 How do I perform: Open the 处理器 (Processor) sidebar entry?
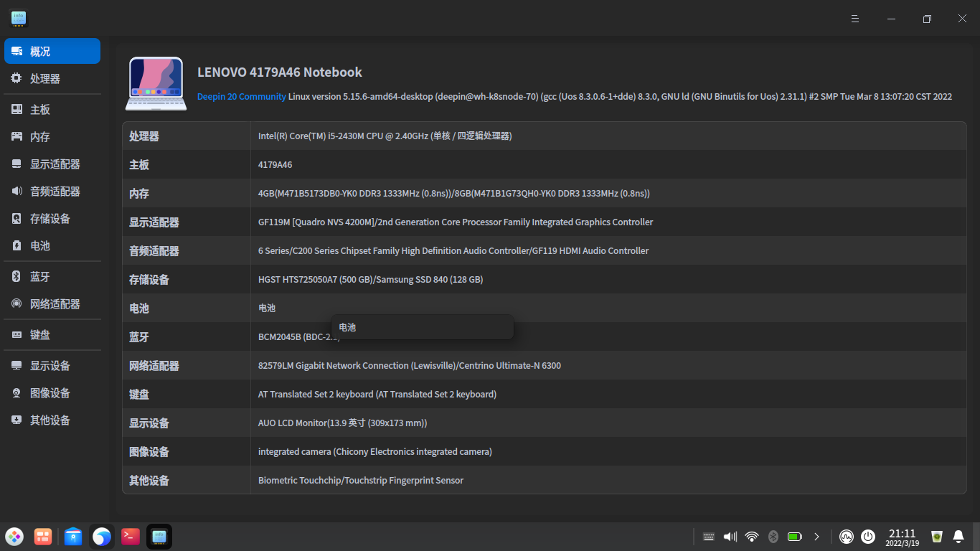[x=44, y=79]
